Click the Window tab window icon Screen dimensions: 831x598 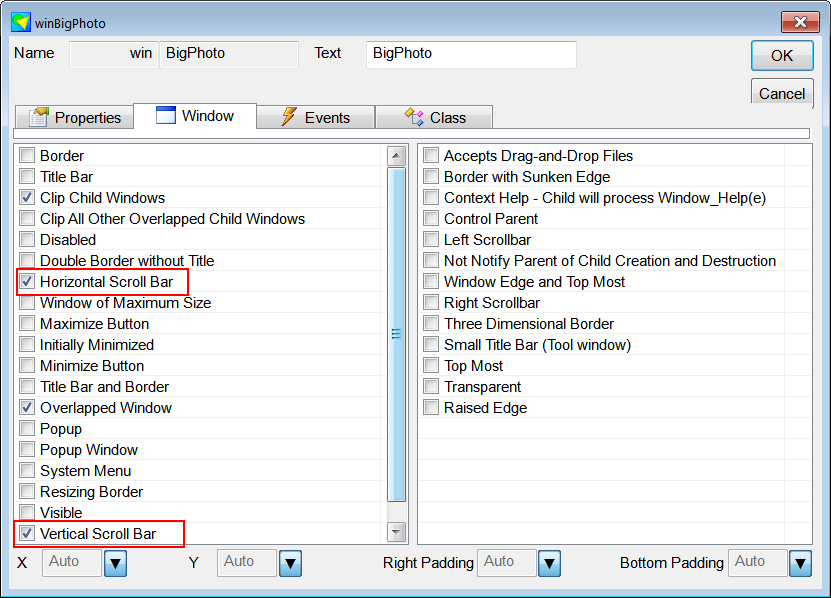[165, 115]
